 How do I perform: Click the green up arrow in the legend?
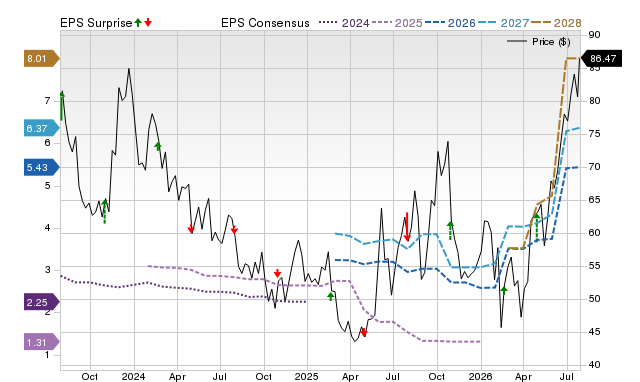138,22
